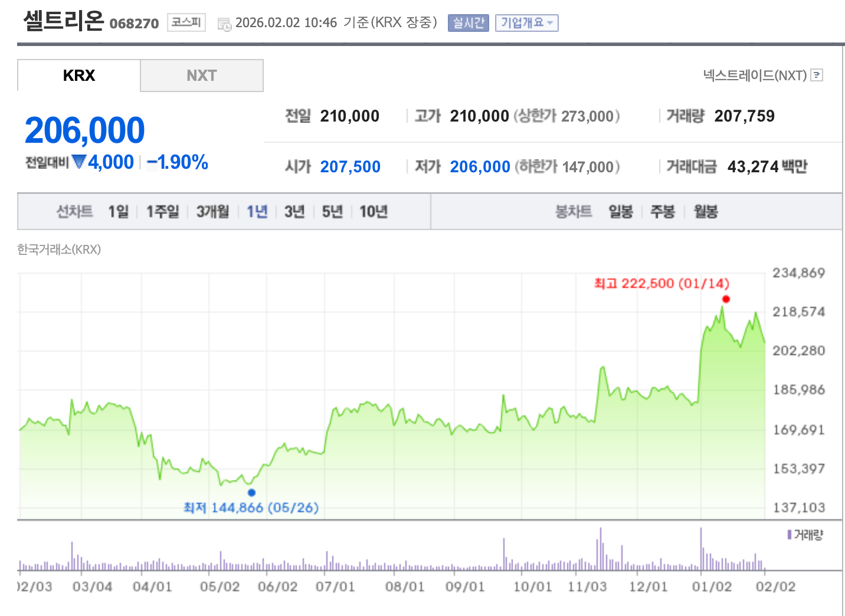
Task: Show the 월봉 monthly candle chart
Action: tap(706, 211)
